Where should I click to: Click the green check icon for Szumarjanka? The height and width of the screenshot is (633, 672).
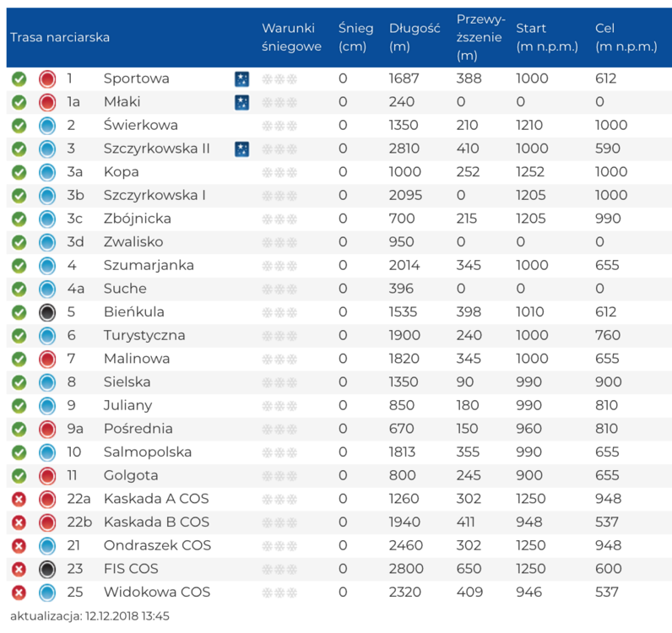[19, 266]
